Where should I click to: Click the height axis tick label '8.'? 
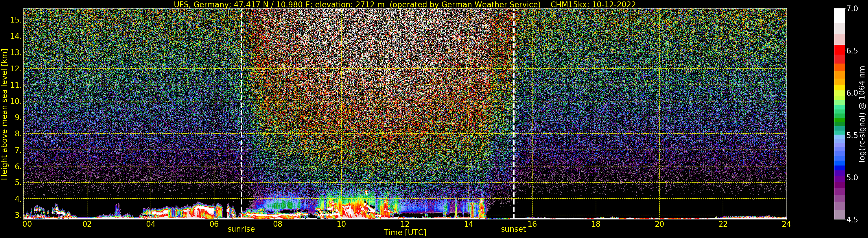pos(18,134)
